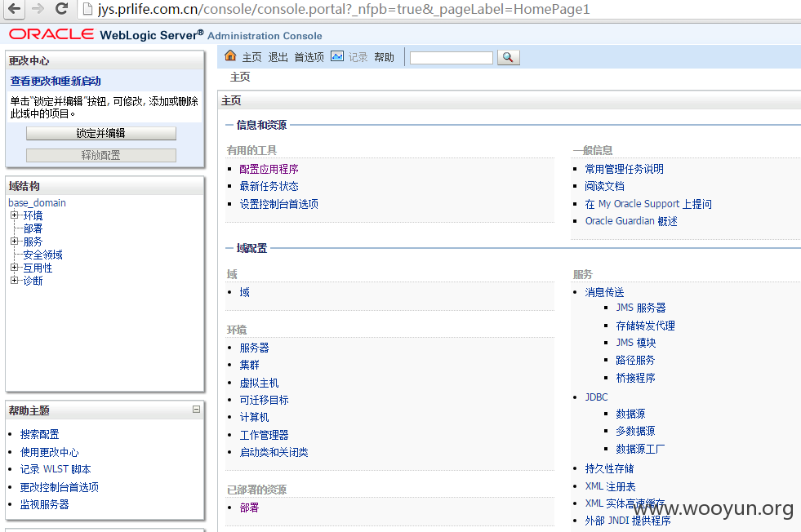Open the 服务器 link under 环境
Screen dimensions: 801x532
(x=255, y=348)
